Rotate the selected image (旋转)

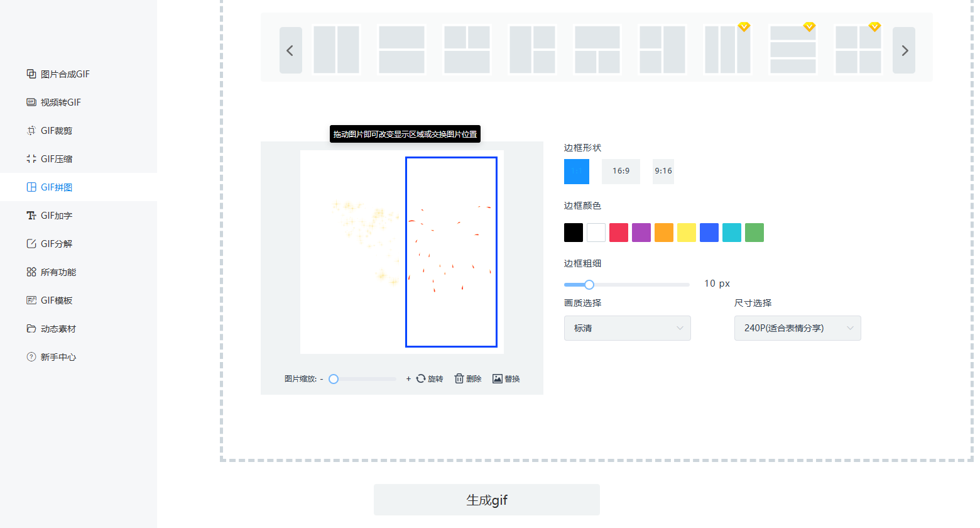click(x=430, y=379)
